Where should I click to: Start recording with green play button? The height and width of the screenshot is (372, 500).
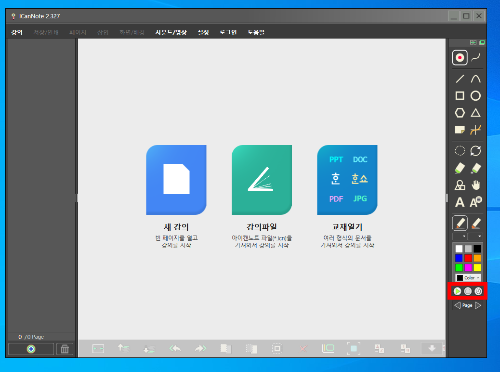457,291
